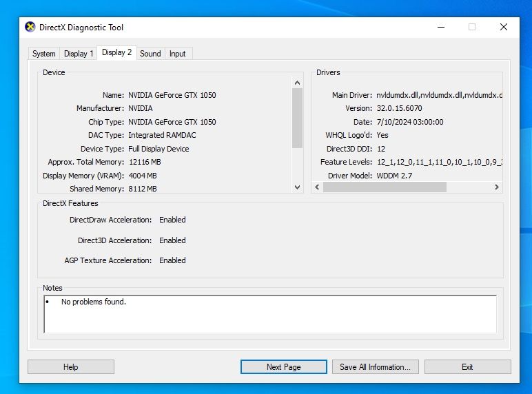Click Drivers panel scroll left arrow
The image size is (532, 394).
tap(317, 187)
